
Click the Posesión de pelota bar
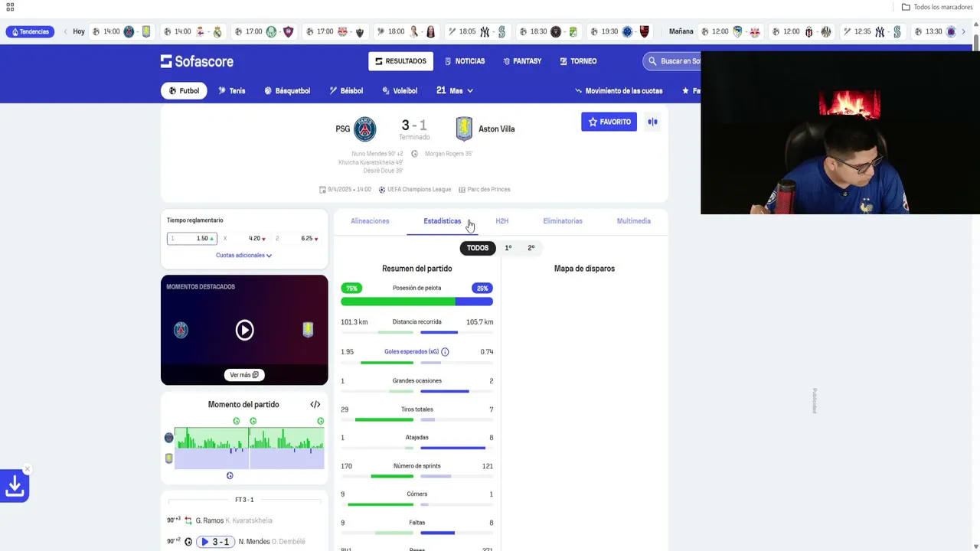click(x=416, y=302)
